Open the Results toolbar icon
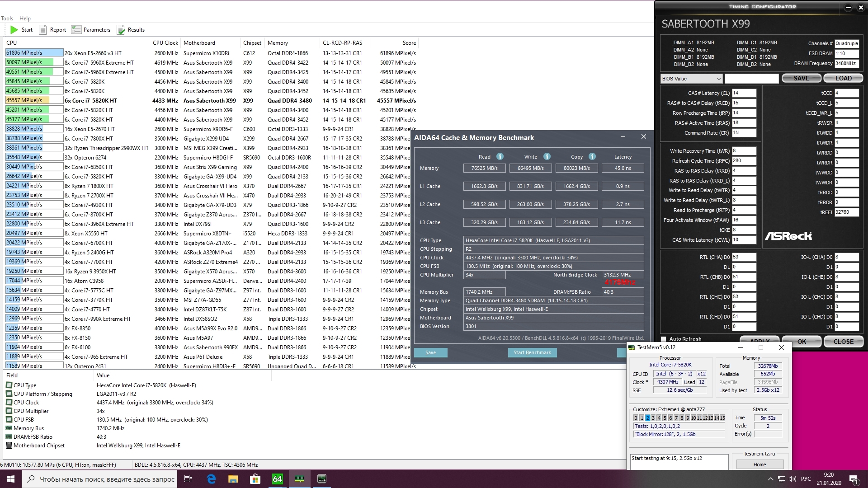The width and height of the screenshot is (868, 488). (x=121, y=30)
